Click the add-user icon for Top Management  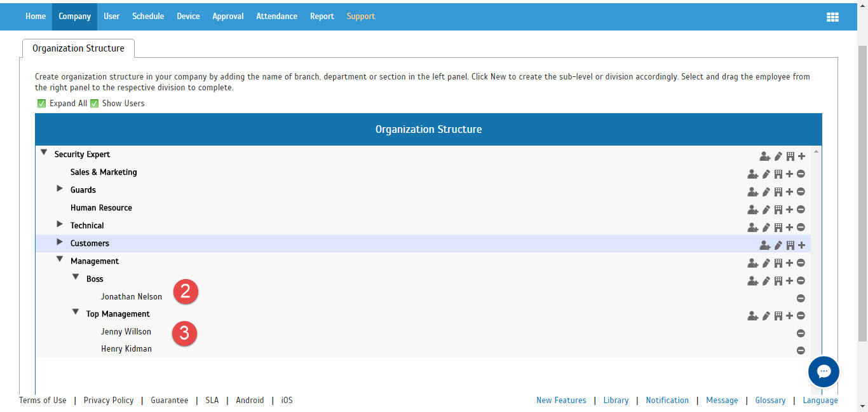click(x=753, y=315)
